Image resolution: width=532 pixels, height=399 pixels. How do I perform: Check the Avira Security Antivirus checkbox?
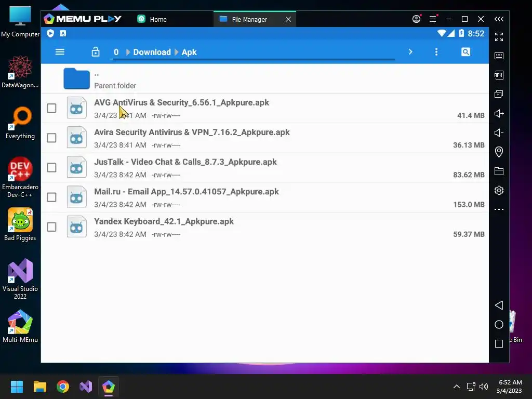click(x=51, y=138)
